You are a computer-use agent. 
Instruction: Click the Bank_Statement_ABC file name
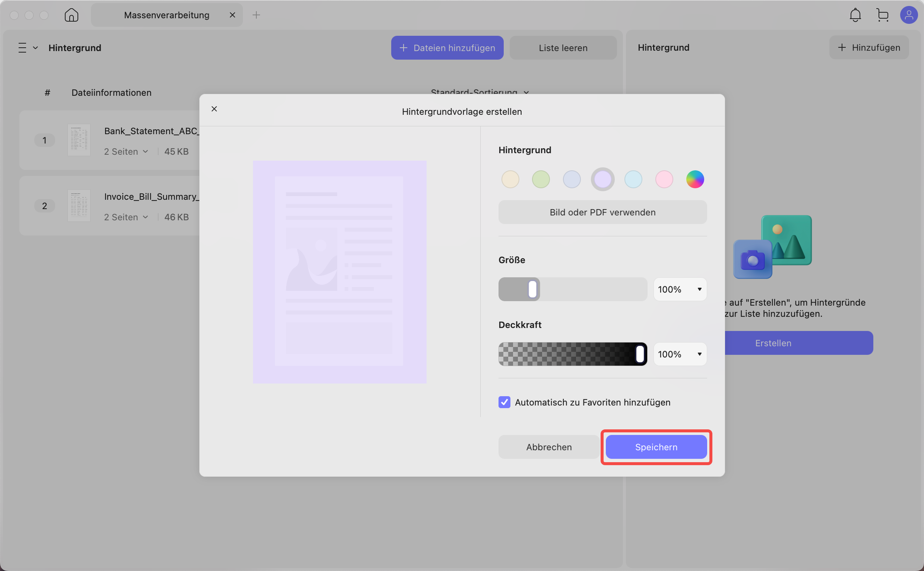click(x=152, y=131)
